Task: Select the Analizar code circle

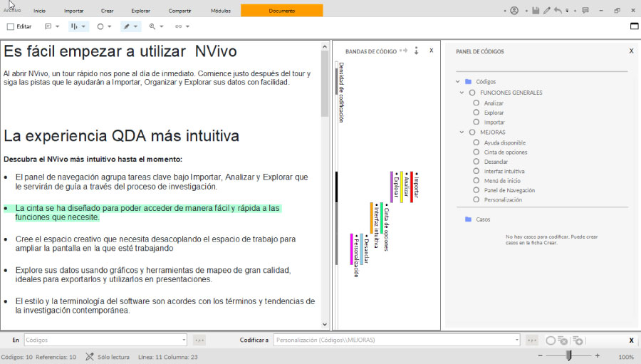Action: (476, 103)
